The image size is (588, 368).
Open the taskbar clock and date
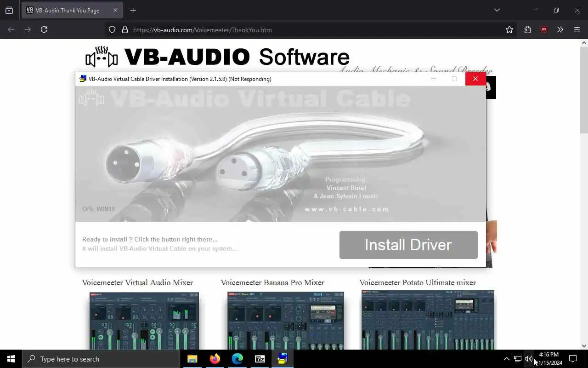[x=549, y=359]
